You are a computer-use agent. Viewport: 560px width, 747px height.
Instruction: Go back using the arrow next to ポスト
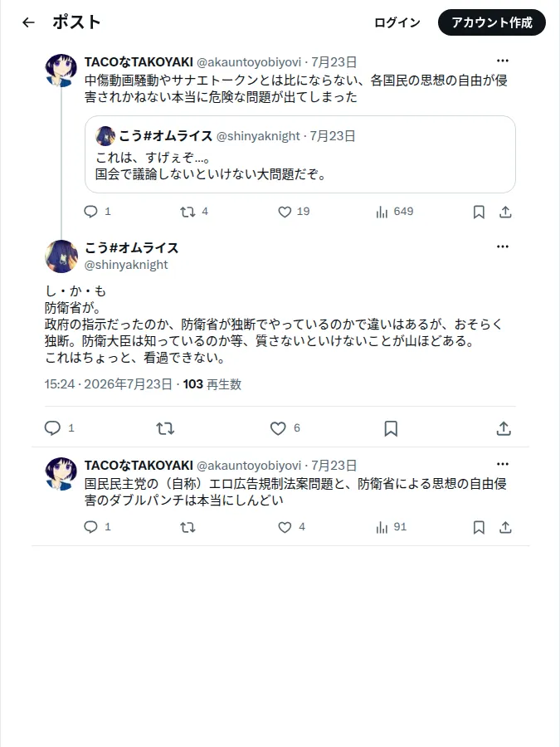tap(28, 22)
